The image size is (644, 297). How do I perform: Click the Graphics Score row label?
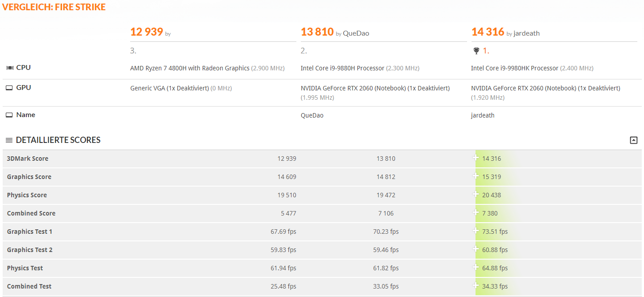coord(29,177)
